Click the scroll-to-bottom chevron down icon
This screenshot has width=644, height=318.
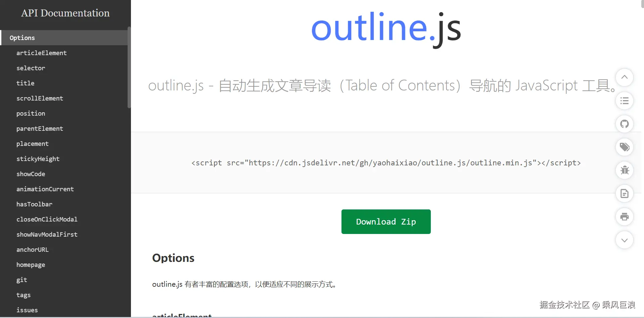click(624, 240)
